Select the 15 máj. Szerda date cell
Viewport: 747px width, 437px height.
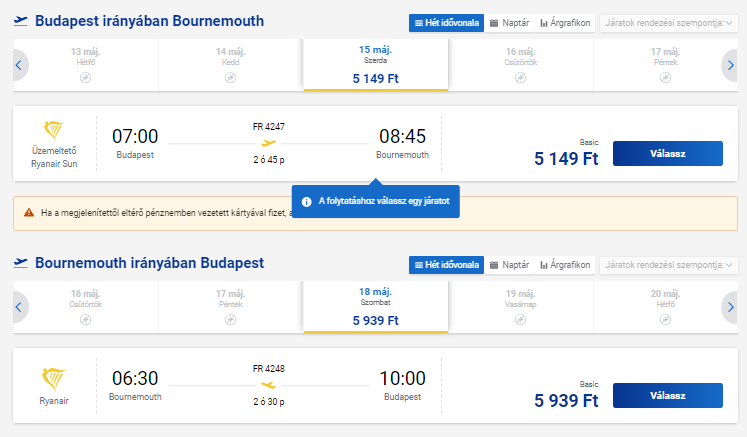376,65
